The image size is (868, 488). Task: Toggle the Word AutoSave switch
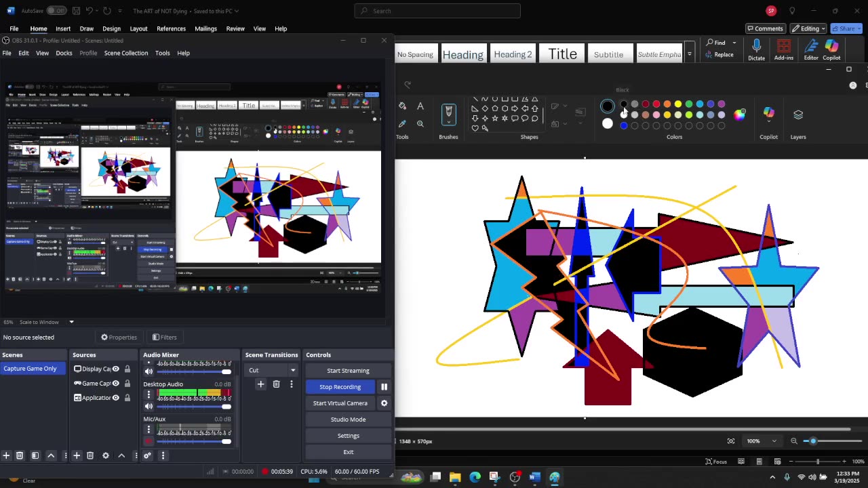pos(56,11)
